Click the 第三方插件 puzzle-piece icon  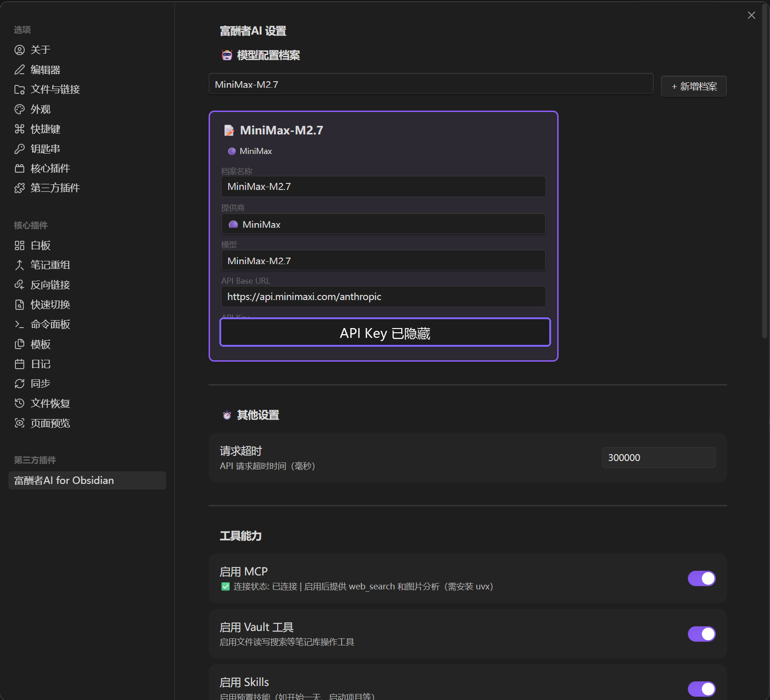(20, 188)
